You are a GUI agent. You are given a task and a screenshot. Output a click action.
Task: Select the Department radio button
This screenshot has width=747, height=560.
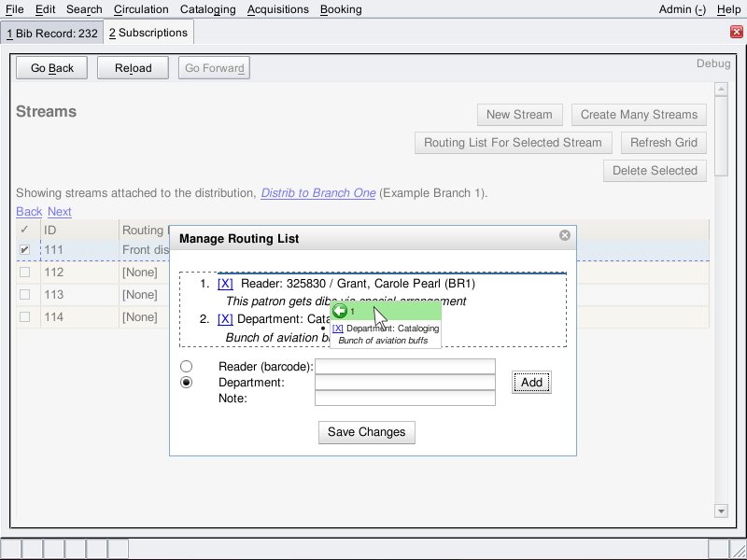187,383
